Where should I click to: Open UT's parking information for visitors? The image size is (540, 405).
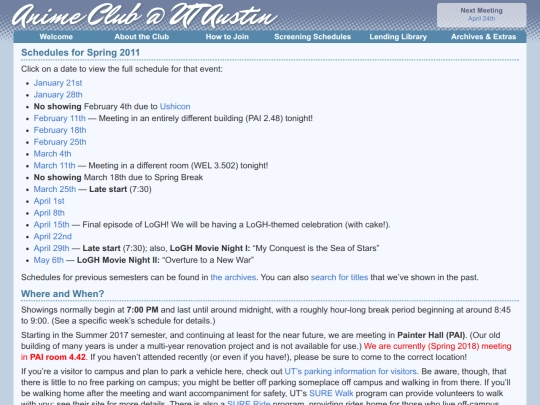(351, 371)
